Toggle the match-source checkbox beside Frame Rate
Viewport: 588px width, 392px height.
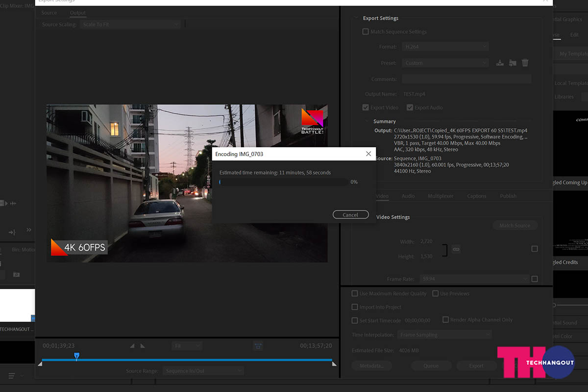tap(535, 279)
